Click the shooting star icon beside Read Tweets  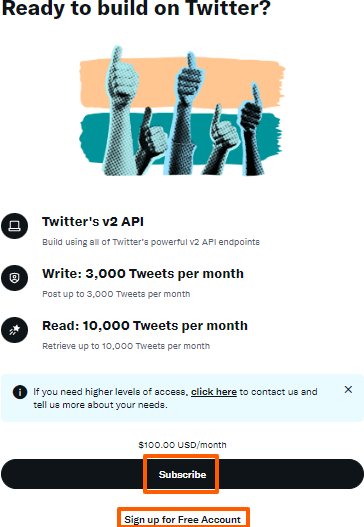tap(14, 330)
